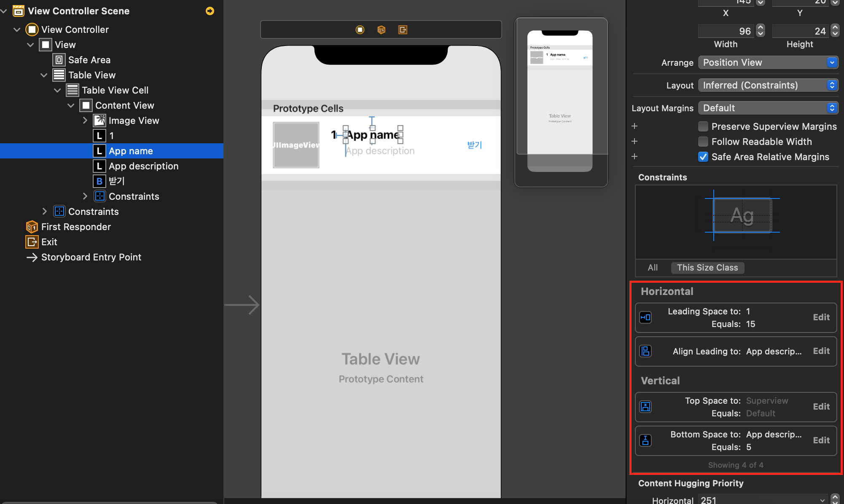The width and height of the screenshot is (844, 504).
Task: Click the Width stepper control
Action: 760,31
